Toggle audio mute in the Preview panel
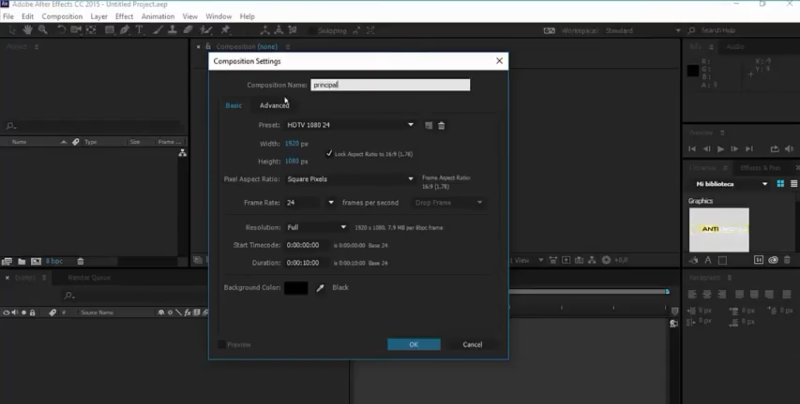Viewport: 800px width, 404px height. pyautogui.click(x=789, y=149)
